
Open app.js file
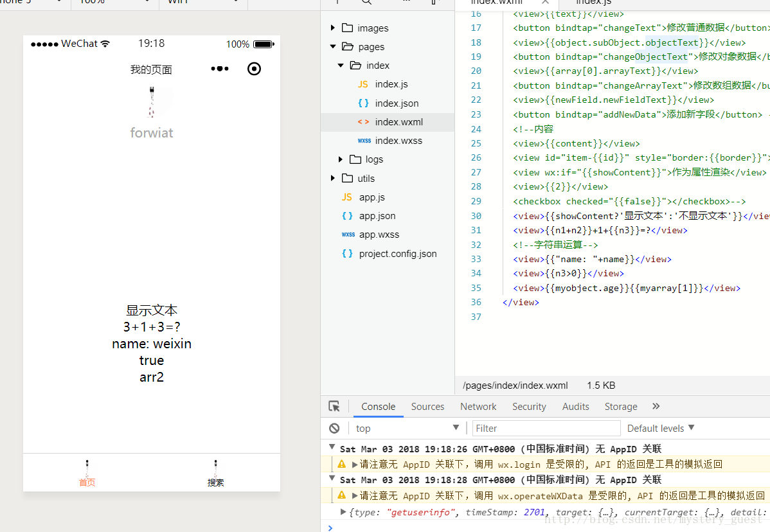[x=372, y=197]
